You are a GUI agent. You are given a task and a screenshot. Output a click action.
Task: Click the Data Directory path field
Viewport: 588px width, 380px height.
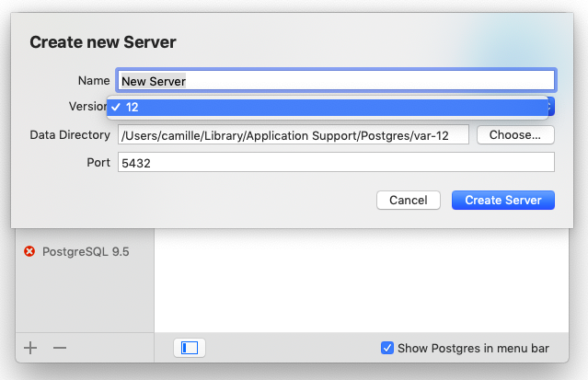pos(294,134)
